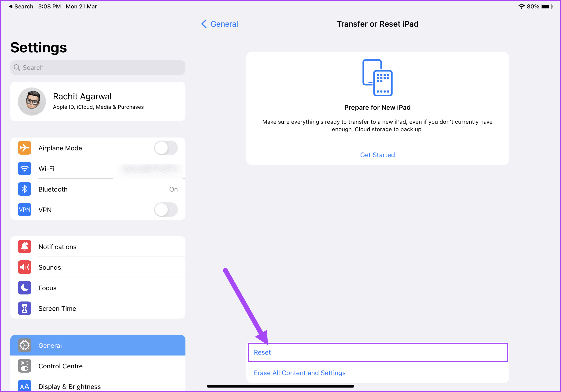This screenshot has height=392, width=561.
Task: Click the Settings search field
Action: click(x=98, y=68)
